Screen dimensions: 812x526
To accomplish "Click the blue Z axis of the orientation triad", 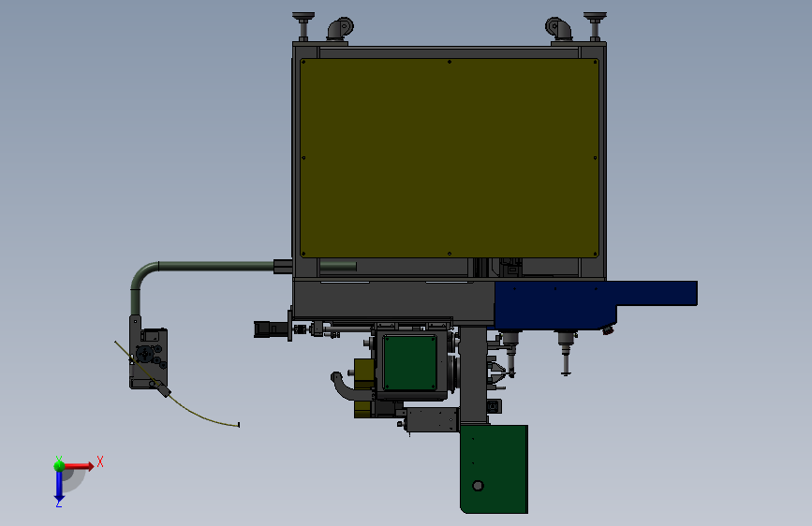I will [59, 487].
